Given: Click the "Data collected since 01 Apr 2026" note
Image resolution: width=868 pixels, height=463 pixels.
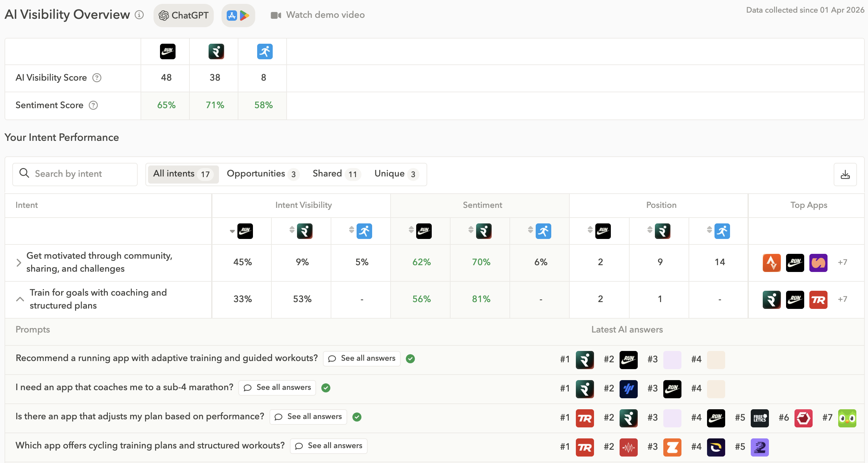Looking at the screenshot, I should [805, 10].
